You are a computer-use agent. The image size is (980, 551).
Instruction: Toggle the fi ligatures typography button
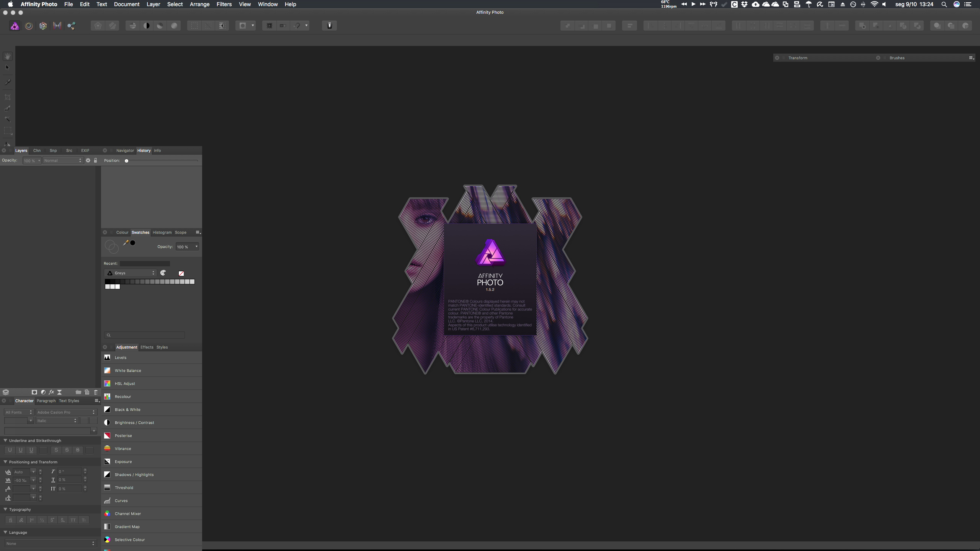click(x=11, y=520)
